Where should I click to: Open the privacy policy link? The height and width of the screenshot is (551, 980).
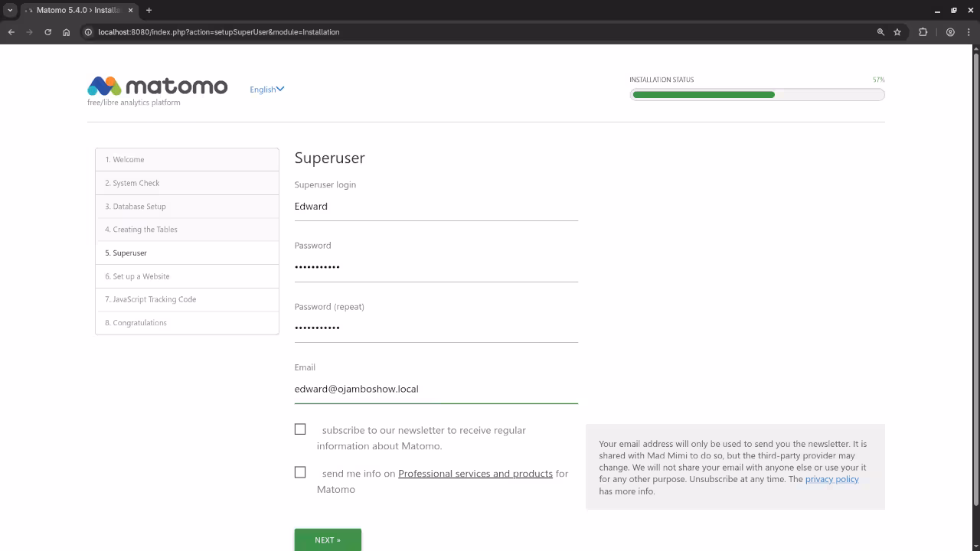pos(831,479)
